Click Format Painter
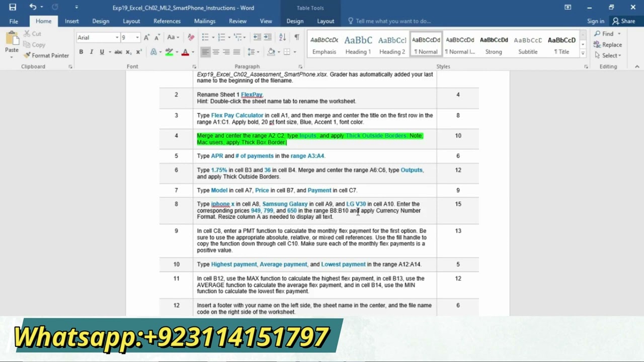Screen dimensions: 644x362 click(x=46, y=55)
